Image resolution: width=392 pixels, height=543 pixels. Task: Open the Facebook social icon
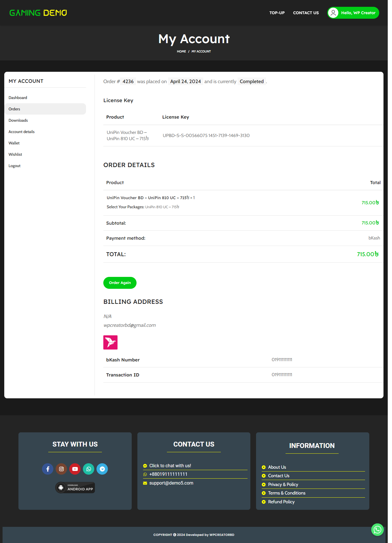click(x=48, y=469)
